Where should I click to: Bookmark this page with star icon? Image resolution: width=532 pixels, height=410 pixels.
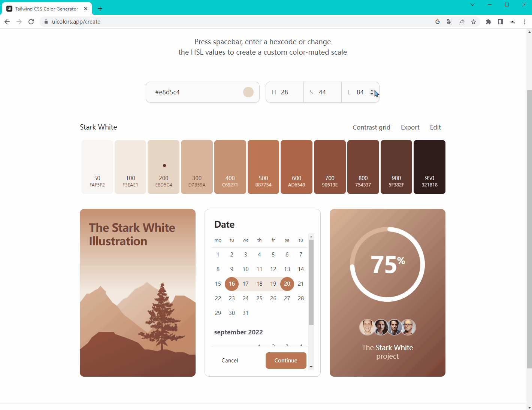pos(474,22)
